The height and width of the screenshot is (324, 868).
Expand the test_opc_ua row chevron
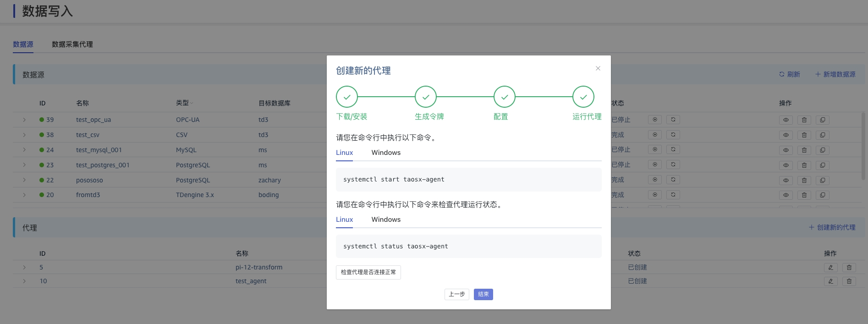(x=24, y=120)
